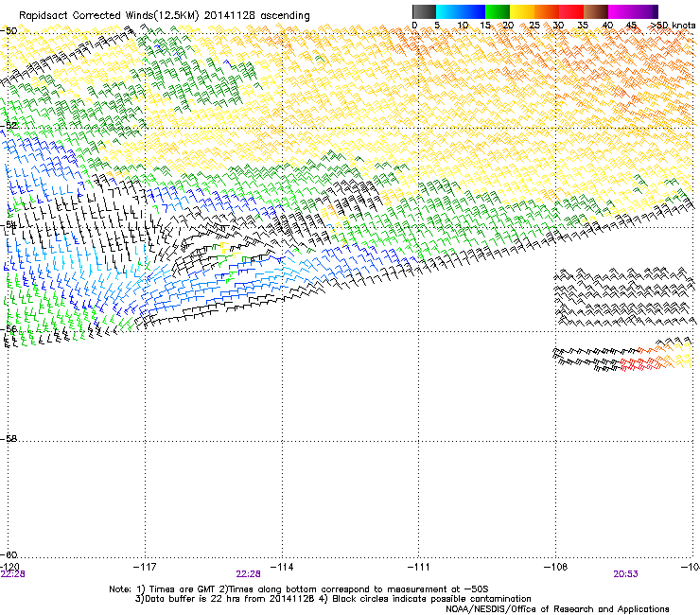Click the word 'ascending' in the title
This screenshot has width=700, height=615.
285,16
